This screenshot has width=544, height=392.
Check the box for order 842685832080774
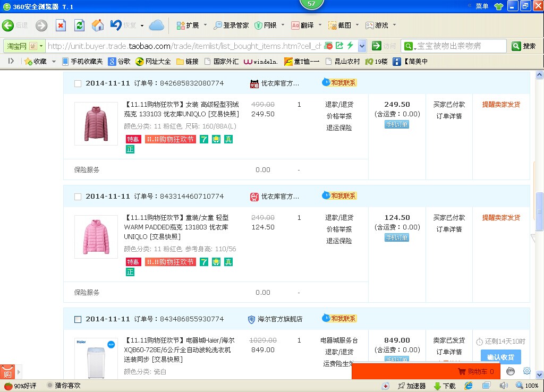click(78, 83)
